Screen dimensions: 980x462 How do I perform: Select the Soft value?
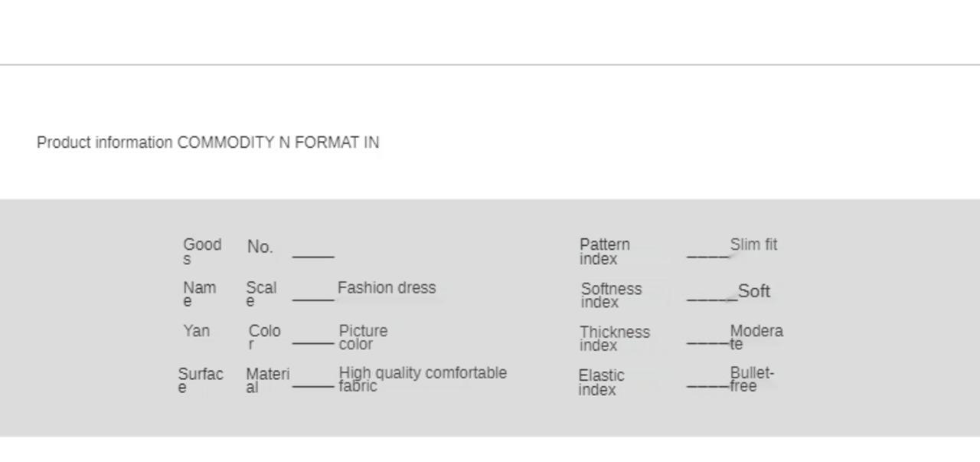click(753, 291)
